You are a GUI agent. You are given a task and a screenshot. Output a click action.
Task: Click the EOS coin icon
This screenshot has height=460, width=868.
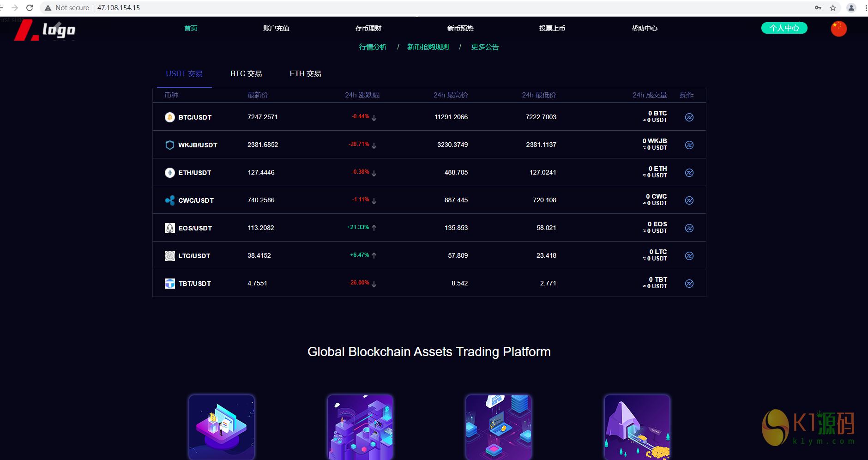[170, 228]
